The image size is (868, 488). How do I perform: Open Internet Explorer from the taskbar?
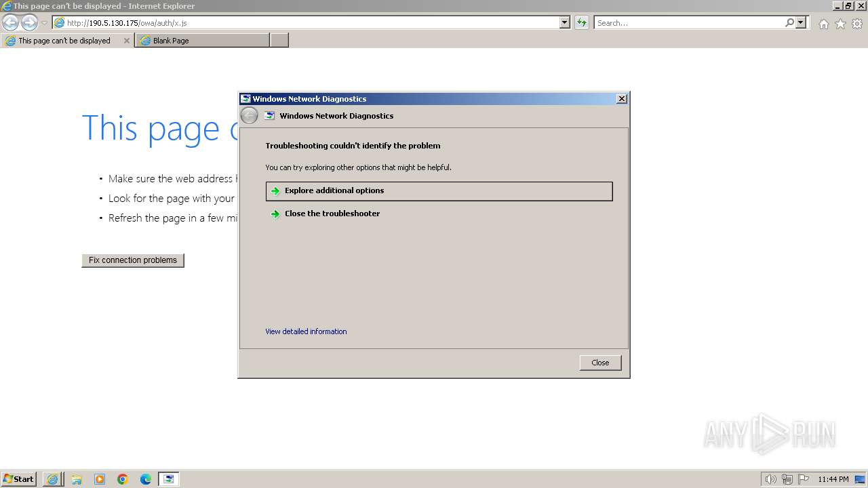tap(52, 479)
